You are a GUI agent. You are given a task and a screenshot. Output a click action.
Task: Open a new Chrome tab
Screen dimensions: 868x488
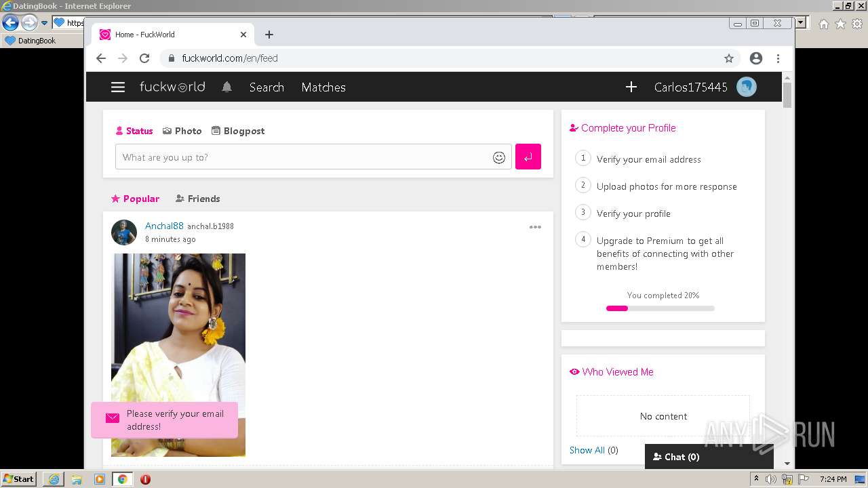tap(269, 35)
